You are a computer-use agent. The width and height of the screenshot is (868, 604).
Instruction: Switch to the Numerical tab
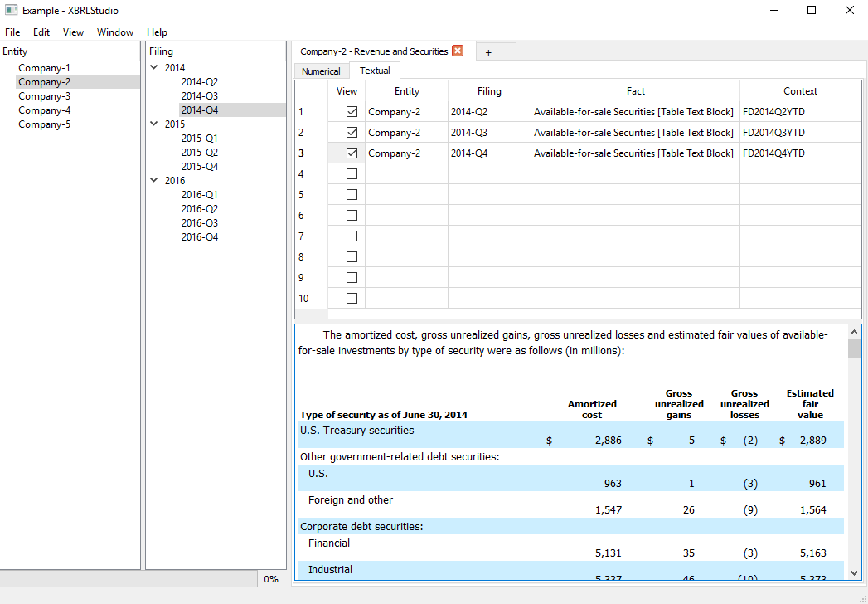pyautogui.click(x=321, y=71)
